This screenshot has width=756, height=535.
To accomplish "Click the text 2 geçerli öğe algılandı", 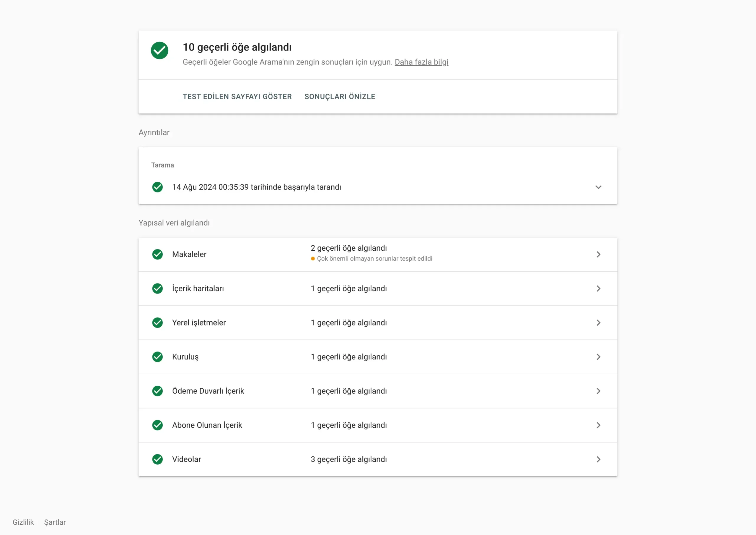I will [349, 248].
